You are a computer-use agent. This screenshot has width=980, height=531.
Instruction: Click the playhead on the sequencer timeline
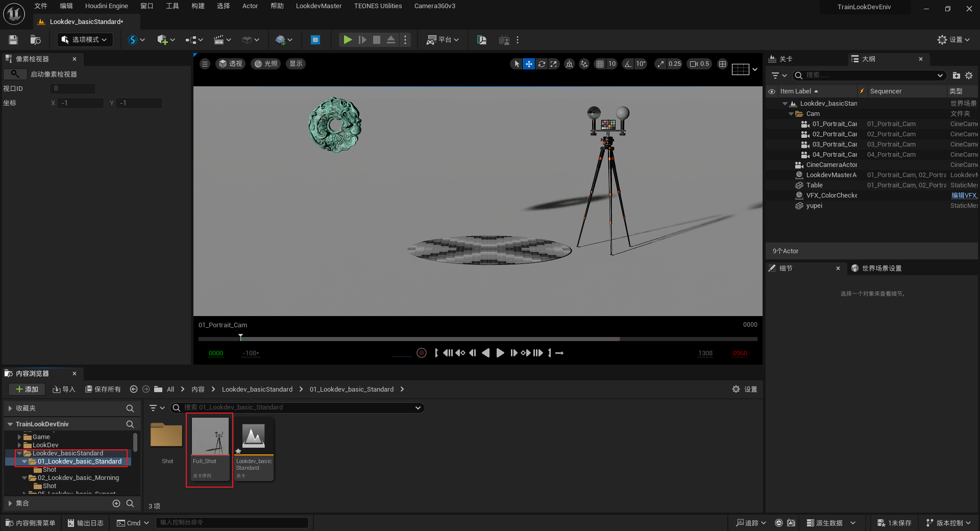(x=240, y=337)
